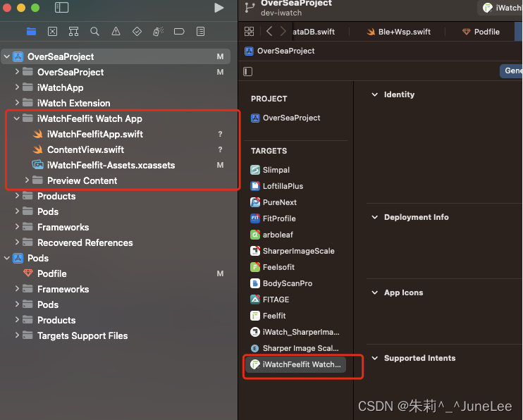Switch to the Podfile tab
Image resolution: width=523 pixels, height=420 pixels.
(x=481, y=32)
